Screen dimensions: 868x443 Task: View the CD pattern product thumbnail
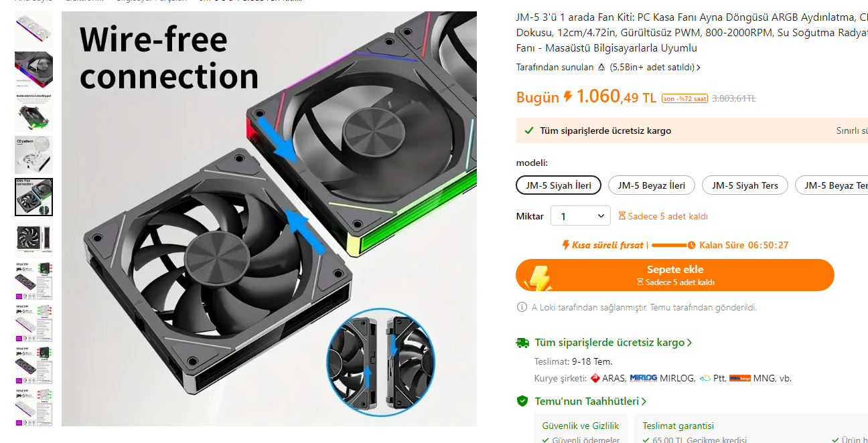(33, 155)
